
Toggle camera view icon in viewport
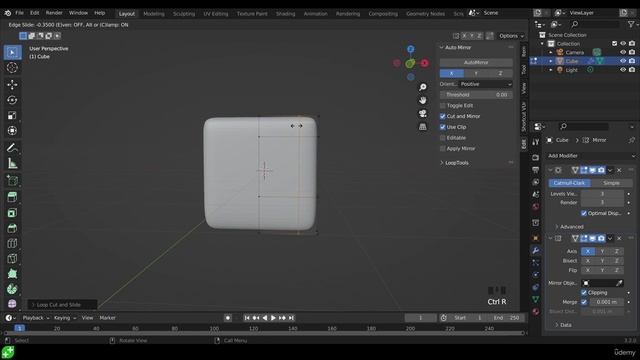(423, 113)
